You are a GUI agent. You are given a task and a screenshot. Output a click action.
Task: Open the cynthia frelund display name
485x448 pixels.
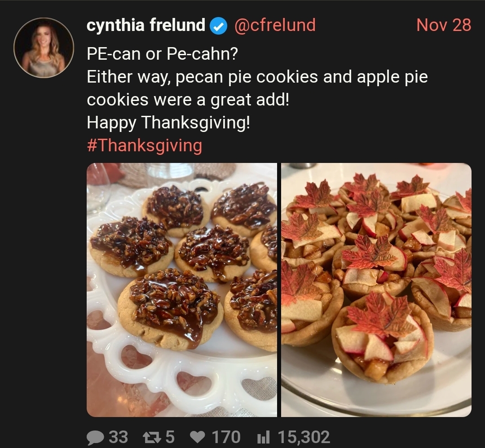145,25
